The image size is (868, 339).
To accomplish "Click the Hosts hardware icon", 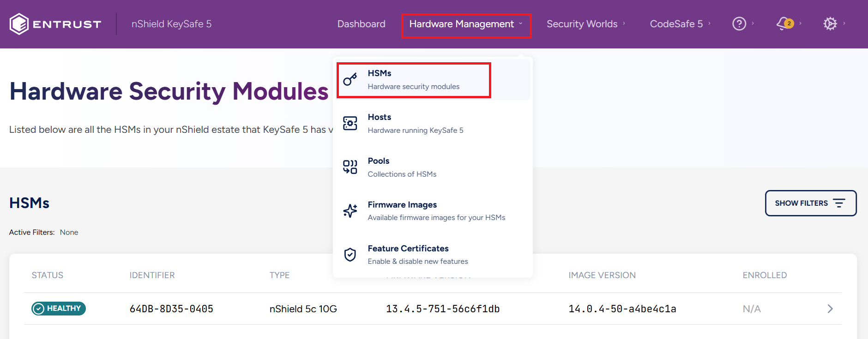I will coord(350,123).
